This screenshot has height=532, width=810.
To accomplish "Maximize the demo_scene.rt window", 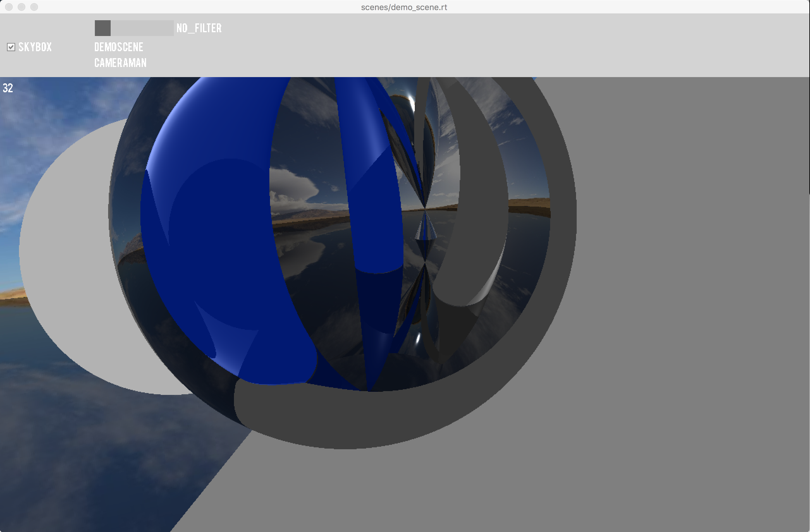I will pos(34,7).
